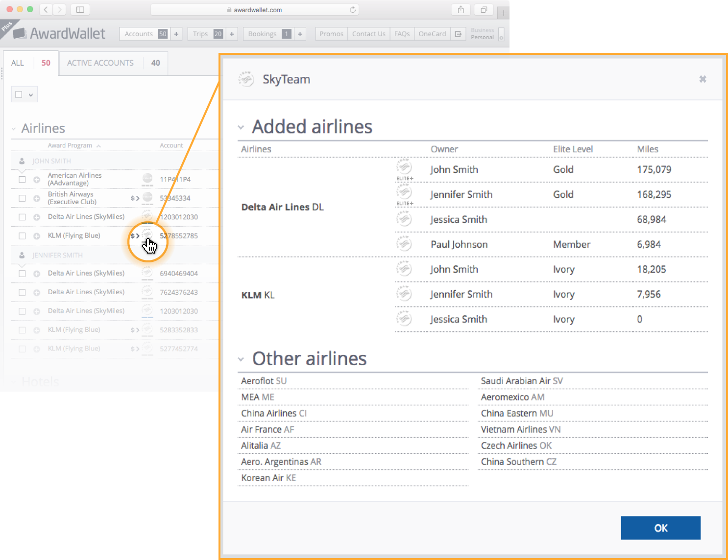This screenshot has height=560, width=728.
Task: Toggle the Business/Personal switch
Action: point(501,34)
